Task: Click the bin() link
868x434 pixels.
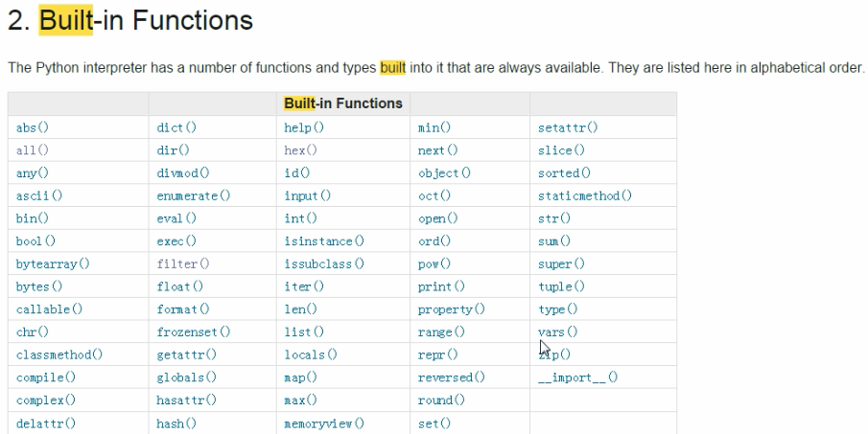Action: 33,218
